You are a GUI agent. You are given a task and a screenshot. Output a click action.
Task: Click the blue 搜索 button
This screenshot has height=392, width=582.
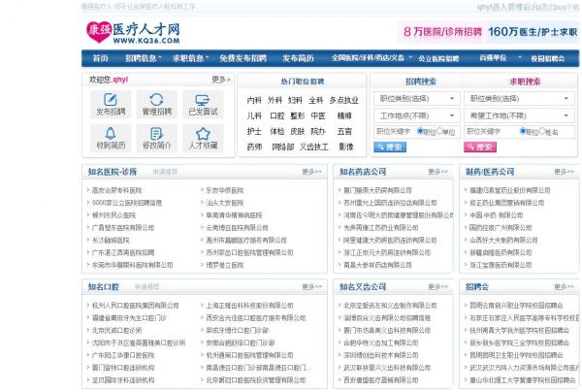click(x=390, y=147)
